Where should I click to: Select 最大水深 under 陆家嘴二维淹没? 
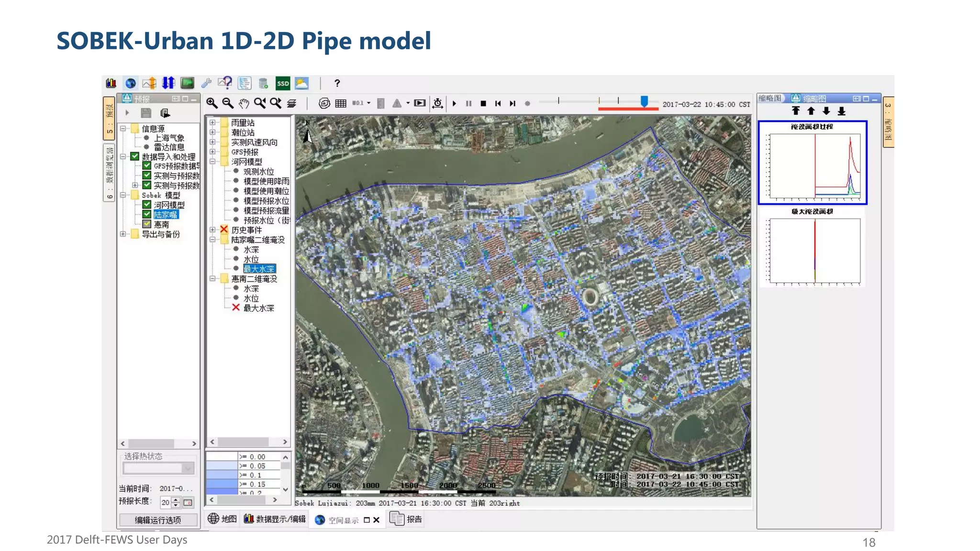(x=259, y=269)
